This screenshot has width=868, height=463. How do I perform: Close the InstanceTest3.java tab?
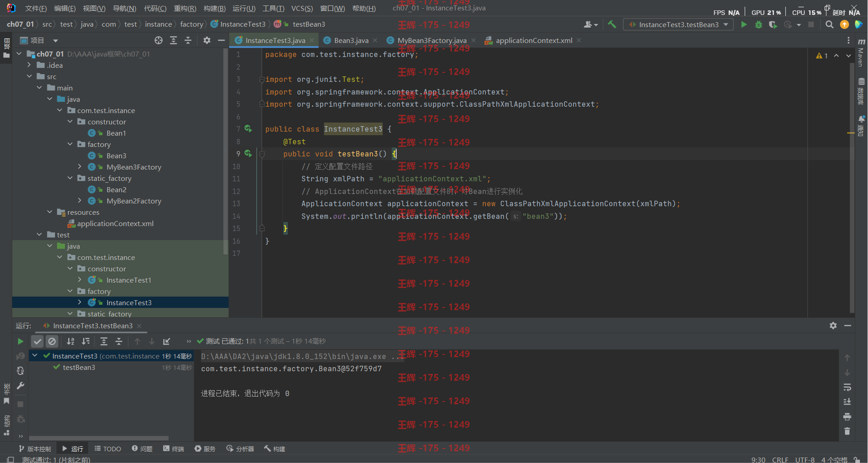(312, 41)
